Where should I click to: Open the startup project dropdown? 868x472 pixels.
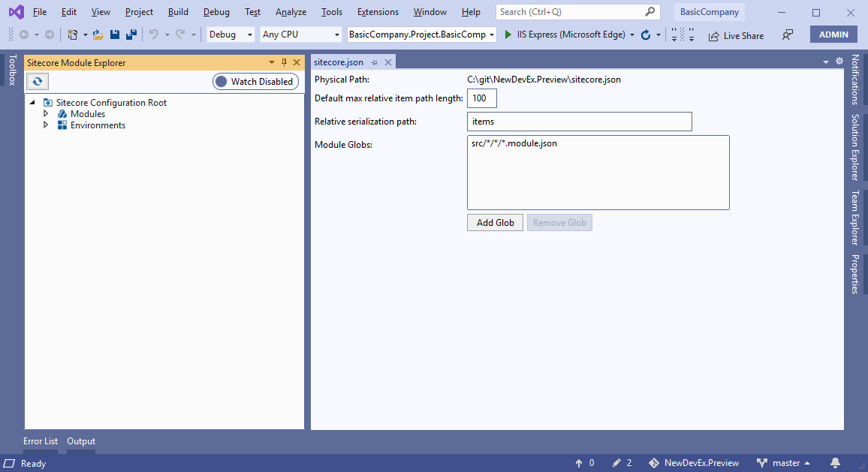(x=421, y=35)
